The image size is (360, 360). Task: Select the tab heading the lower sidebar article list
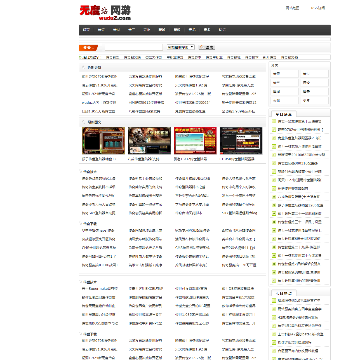pos(284,293)
